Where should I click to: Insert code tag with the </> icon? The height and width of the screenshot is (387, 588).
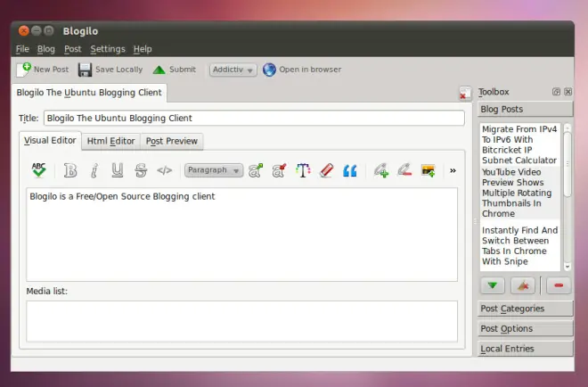coord(164,170)
